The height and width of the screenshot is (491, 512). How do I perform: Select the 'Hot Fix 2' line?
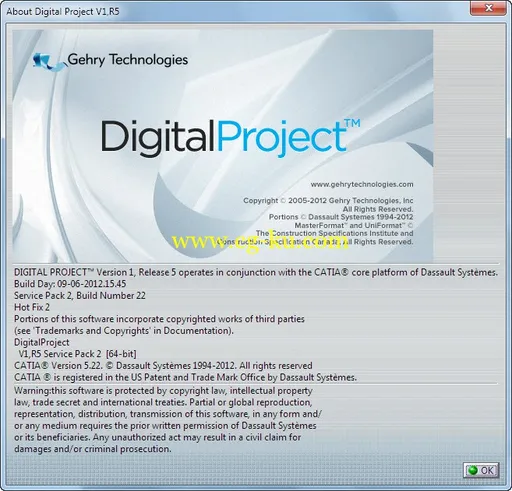[x=32, y=307]
